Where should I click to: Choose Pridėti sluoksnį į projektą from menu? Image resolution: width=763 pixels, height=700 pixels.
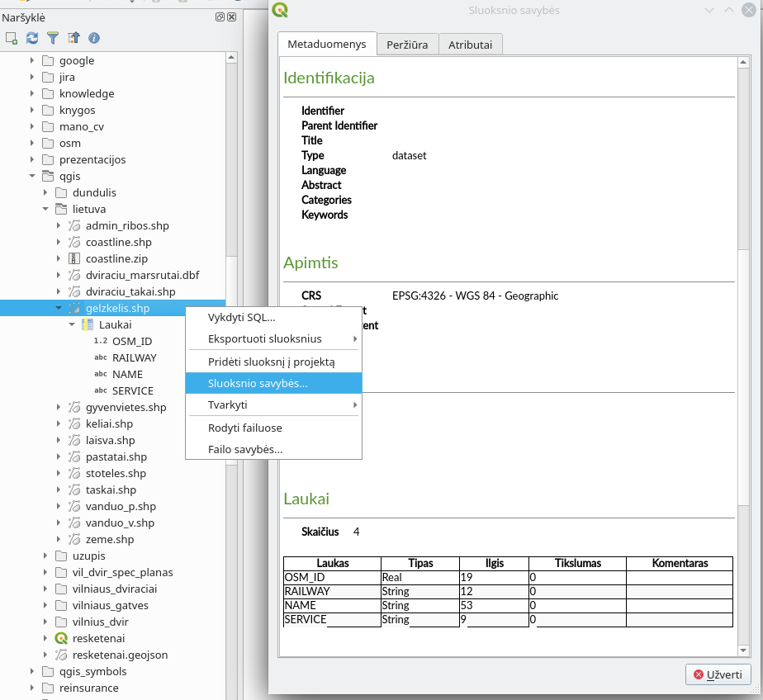point(273,362)
